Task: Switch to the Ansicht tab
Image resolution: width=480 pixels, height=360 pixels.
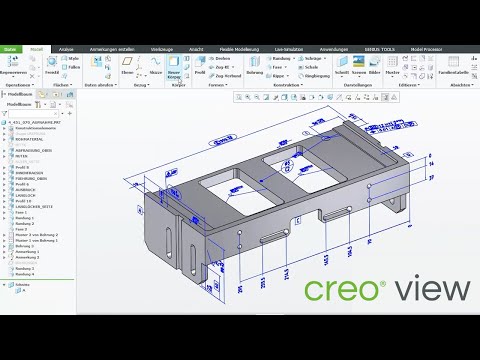Action: 196,49
